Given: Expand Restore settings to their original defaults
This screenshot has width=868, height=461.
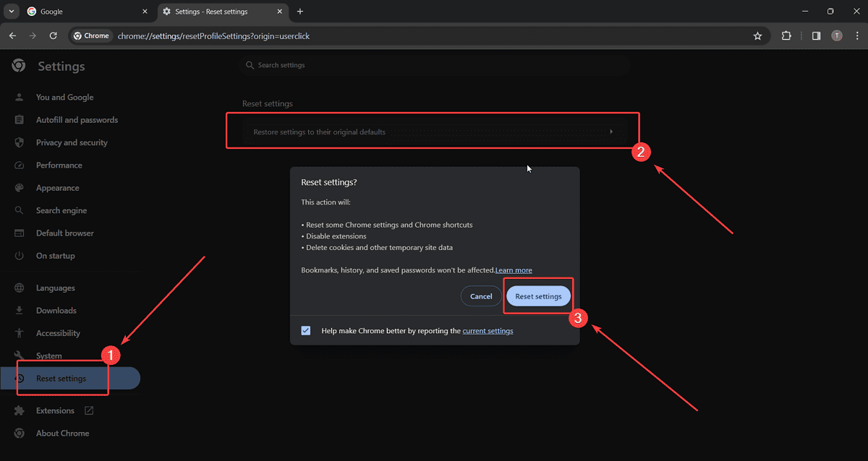Looking at the screenshot, I should coord(611,132).
